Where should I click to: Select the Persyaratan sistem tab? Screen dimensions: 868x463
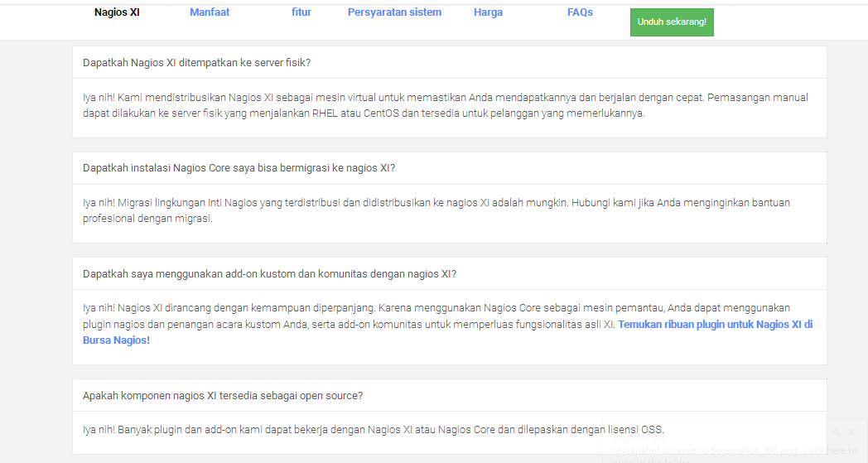pos(394,12)
